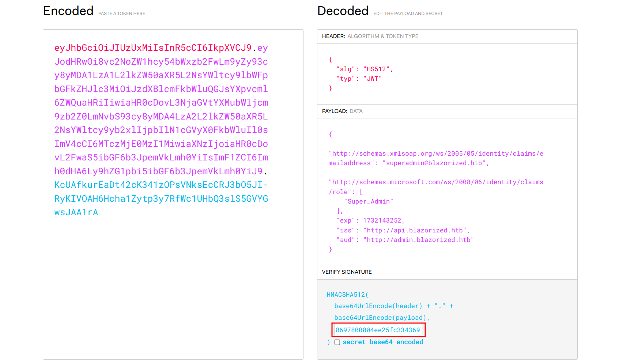
Task: Click the "aud" http://admin.blazorized.htb line
Action: 405,240
